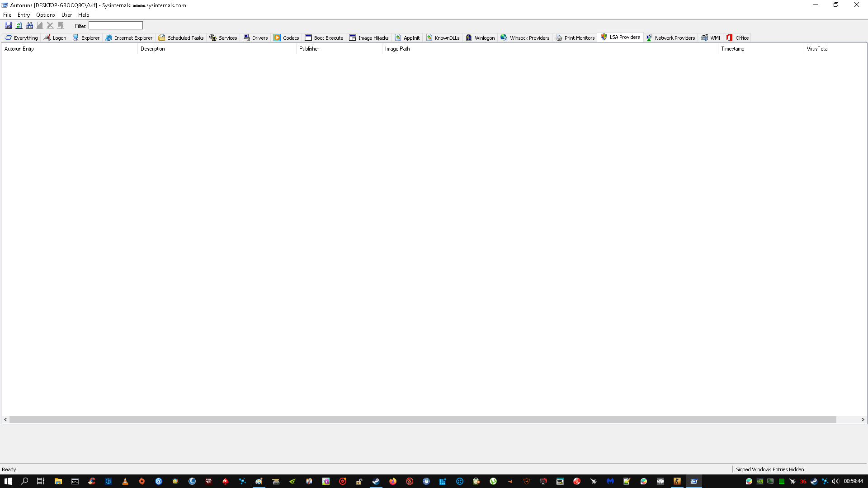The height and width of the screenshot is (488, 868).
Task: Click the Save toolbar icon
Action: (9, 25)
